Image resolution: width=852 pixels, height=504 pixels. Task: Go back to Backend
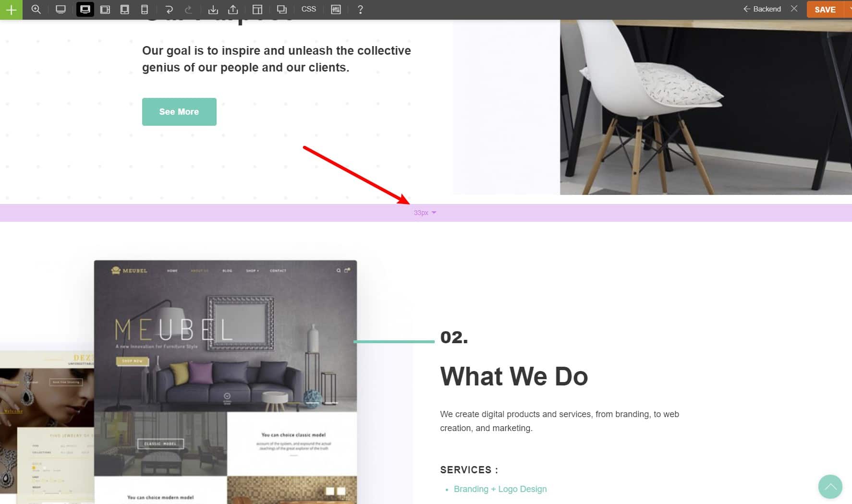point(762,9)
